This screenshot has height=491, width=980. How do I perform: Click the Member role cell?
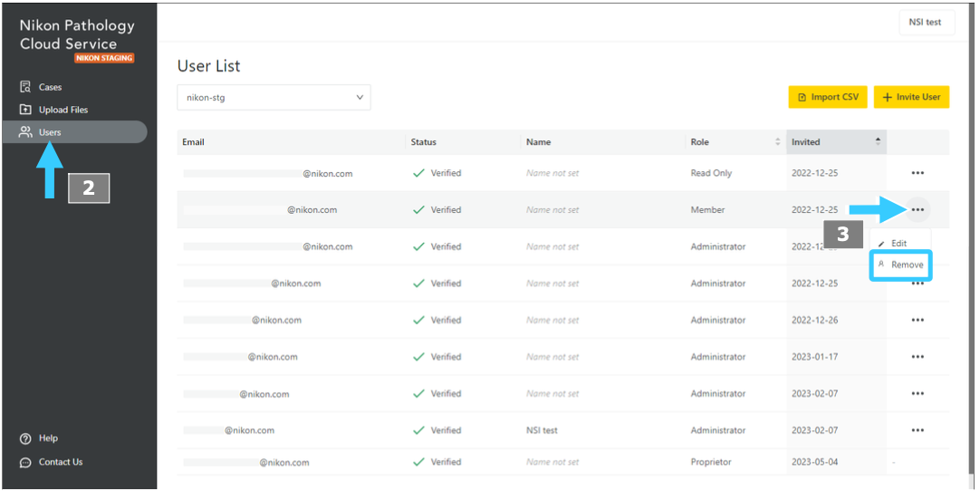click(x=707, y=209)
